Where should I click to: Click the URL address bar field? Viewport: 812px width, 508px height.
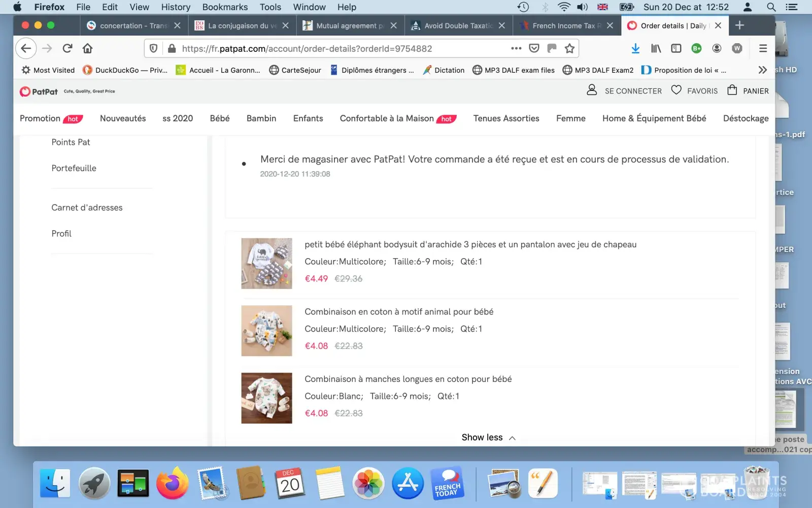click(x=335, y=48)
